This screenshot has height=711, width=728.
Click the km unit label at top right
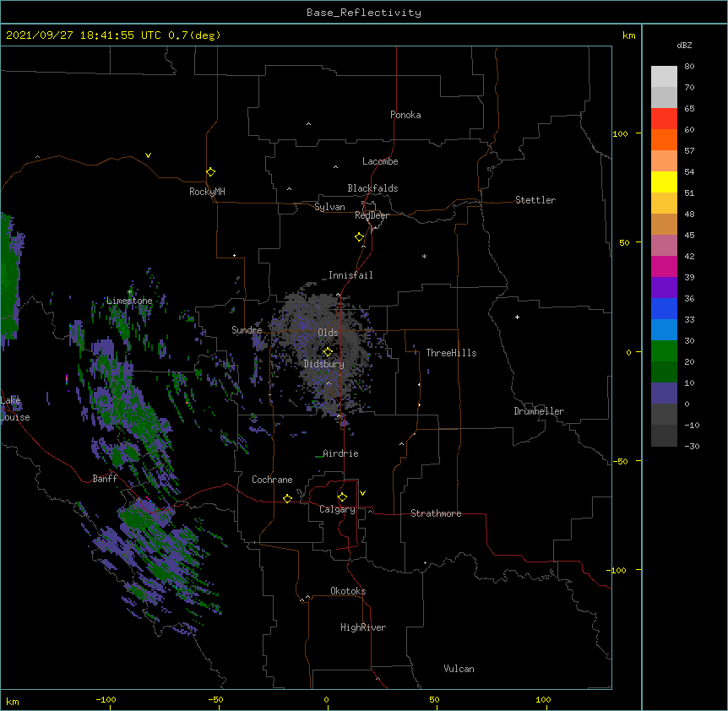point(628,35)
